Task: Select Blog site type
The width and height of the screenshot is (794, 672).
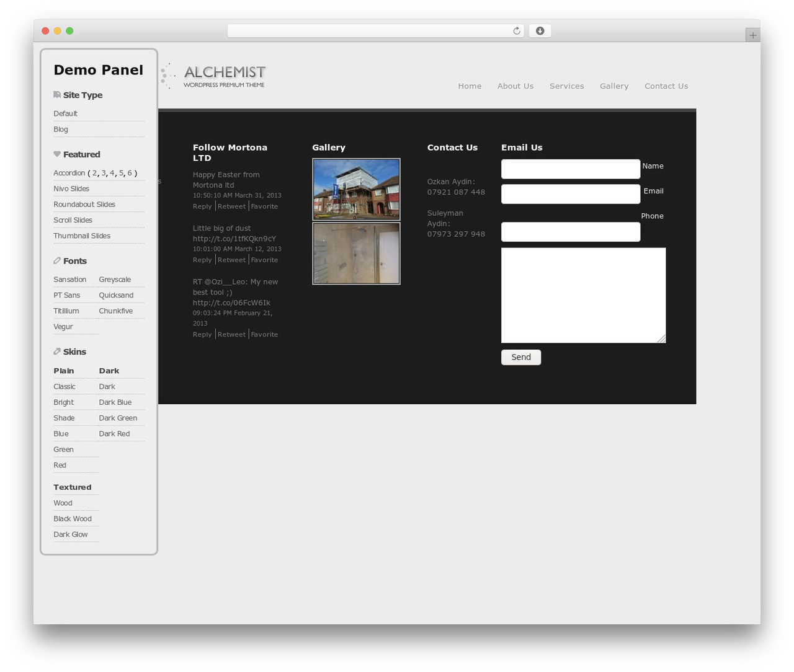Action: tap(61, 130)
